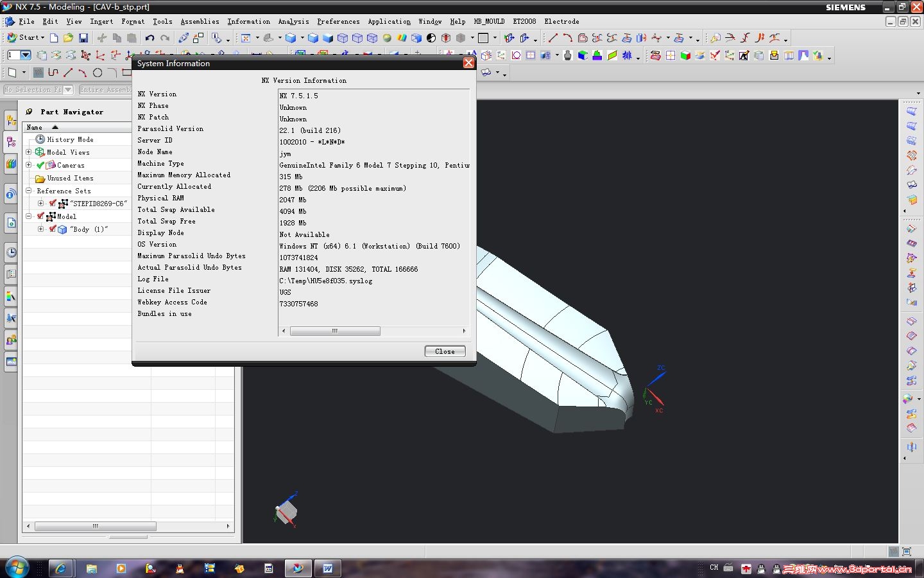Open the Start application dropdown
This screenshot has height=578, width=924.
coord(26,38)
